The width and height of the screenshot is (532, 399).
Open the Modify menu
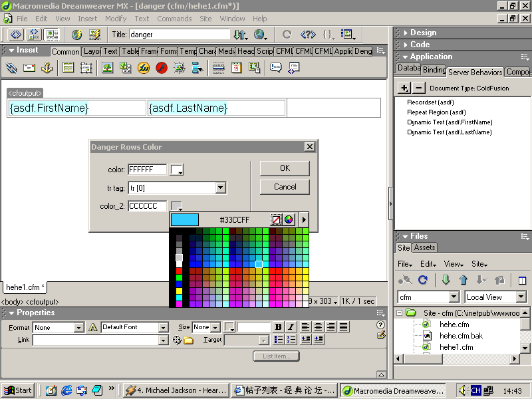coord(116,19)
